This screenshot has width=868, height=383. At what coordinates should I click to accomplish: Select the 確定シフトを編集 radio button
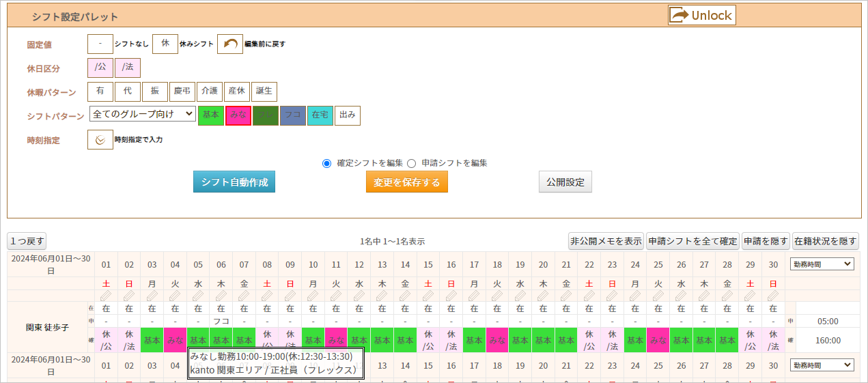point(326,163)
